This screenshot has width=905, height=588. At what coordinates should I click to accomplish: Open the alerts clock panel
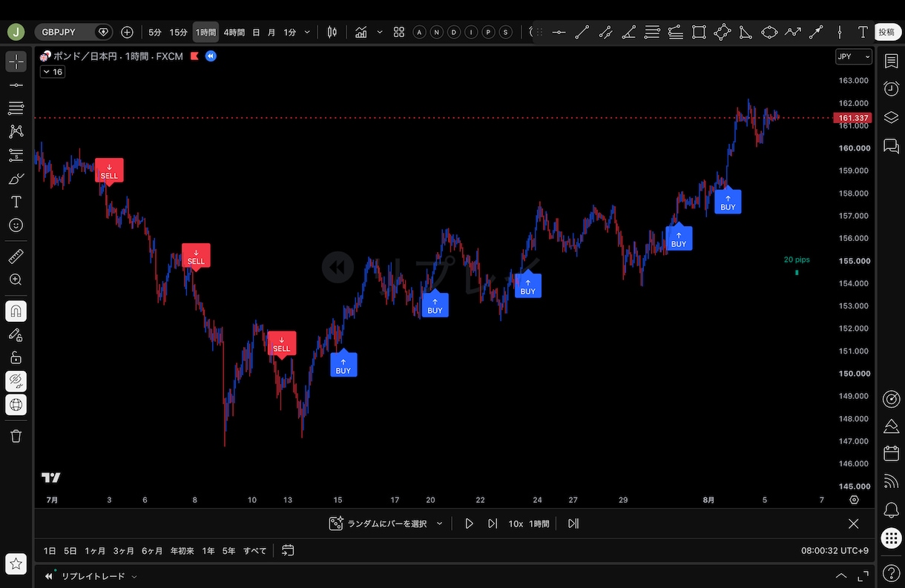(x=891, y=89)
